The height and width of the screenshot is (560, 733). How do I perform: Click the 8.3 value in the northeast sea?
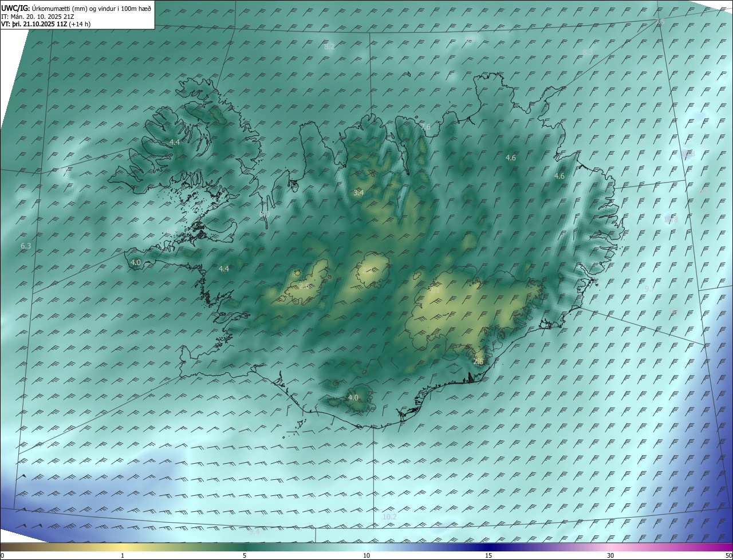(x=588, y=53)
